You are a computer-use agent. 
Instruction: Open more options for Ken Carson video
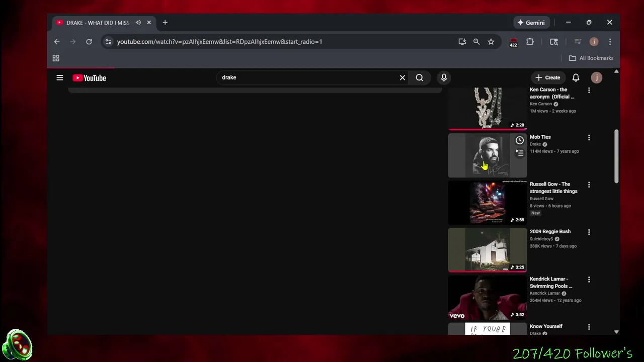[589, 90]
